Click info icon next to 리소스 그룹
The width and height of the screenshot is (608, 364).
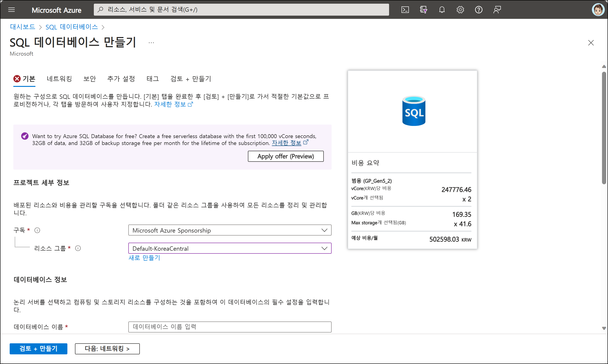(x=78, y=248)
